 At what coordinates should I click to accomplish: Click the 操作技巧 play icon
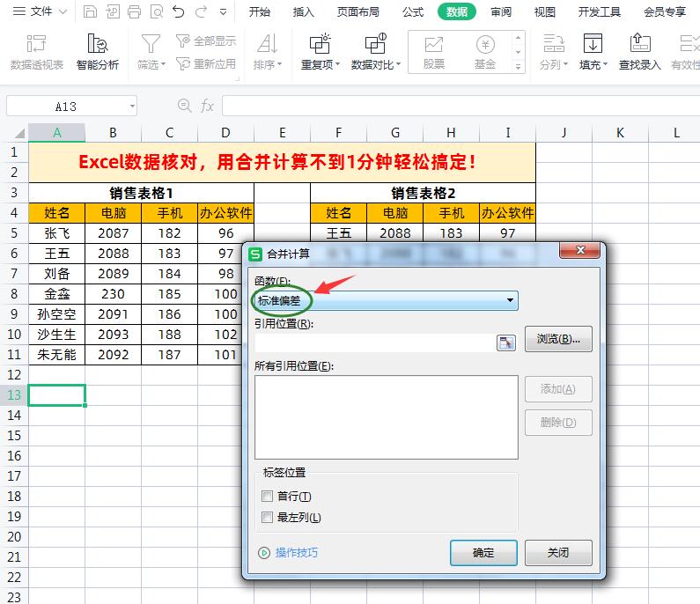coord(264,553)
